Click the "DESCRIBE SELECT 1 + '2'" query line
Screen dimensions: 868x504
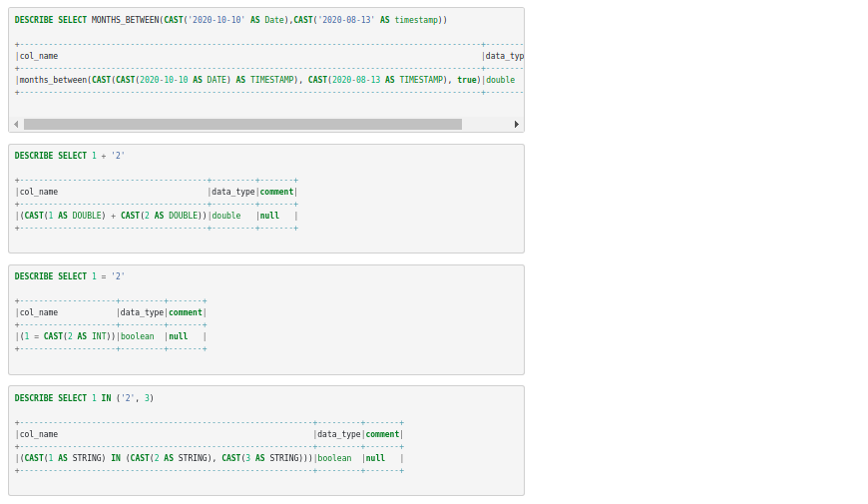pos(70,156)
